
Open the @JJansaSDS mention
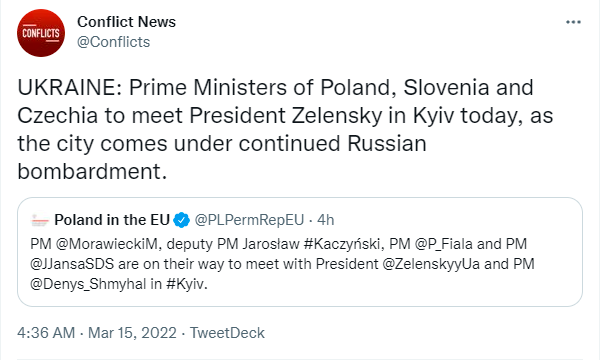click(x=72, y=264)
